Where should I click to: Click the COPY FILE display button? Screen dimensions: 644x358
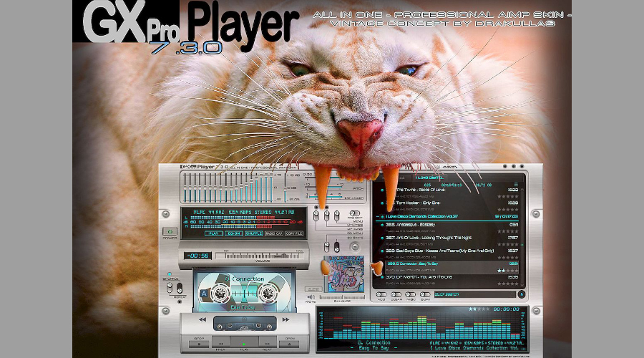pyautogui.click(x=294, y=233)
